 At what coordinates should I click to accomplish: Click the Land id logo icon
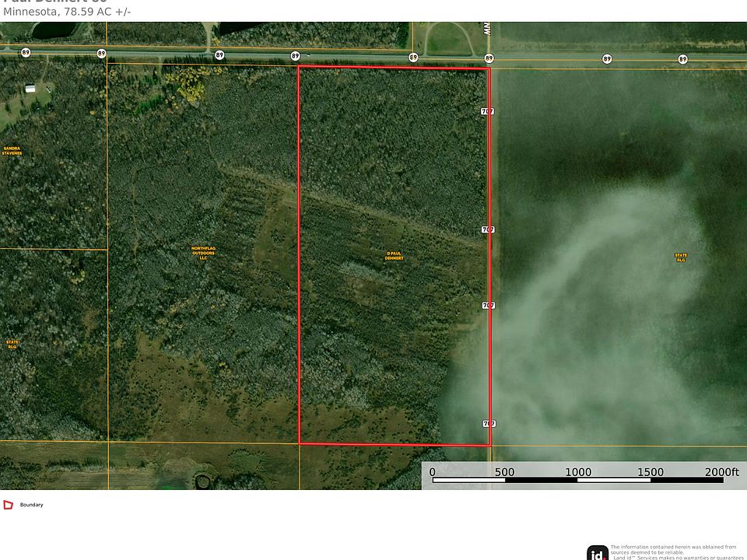598,553
